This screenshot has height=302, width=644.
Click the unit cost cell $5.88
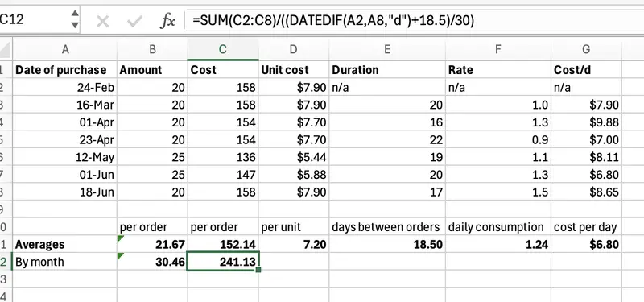(293, 175)
